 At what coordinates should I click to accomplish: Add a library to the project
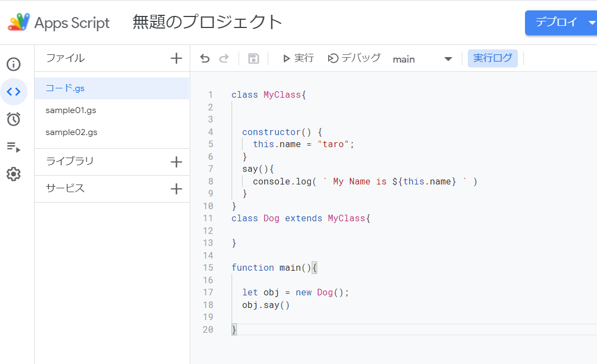(x=176, y=162)
